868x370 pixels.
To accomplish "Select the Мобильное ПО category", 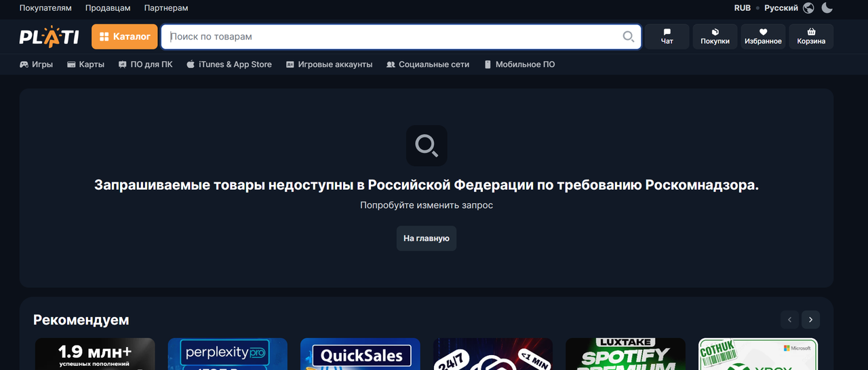I will click(x=519, y=64).
